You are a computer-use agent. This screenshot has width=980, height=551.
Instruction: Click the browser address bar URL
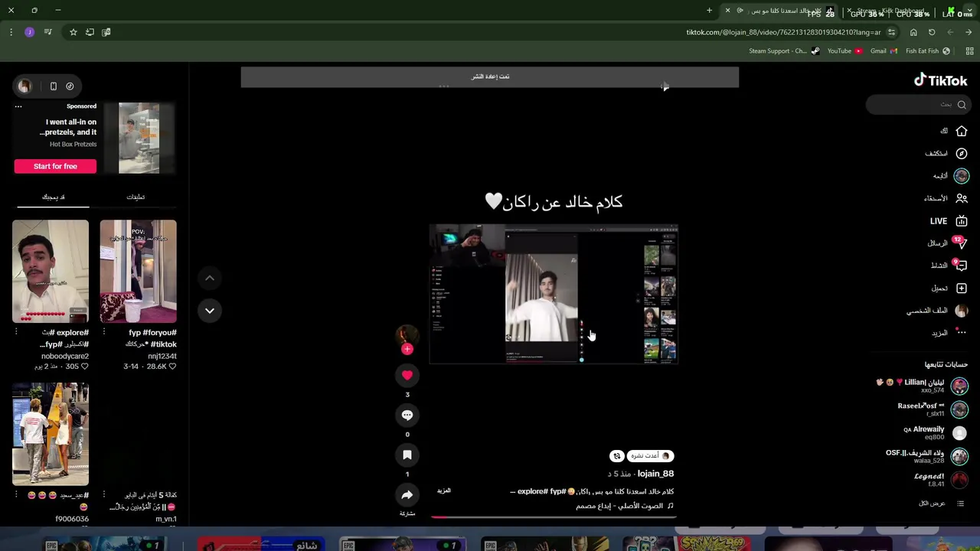[783, 32]
